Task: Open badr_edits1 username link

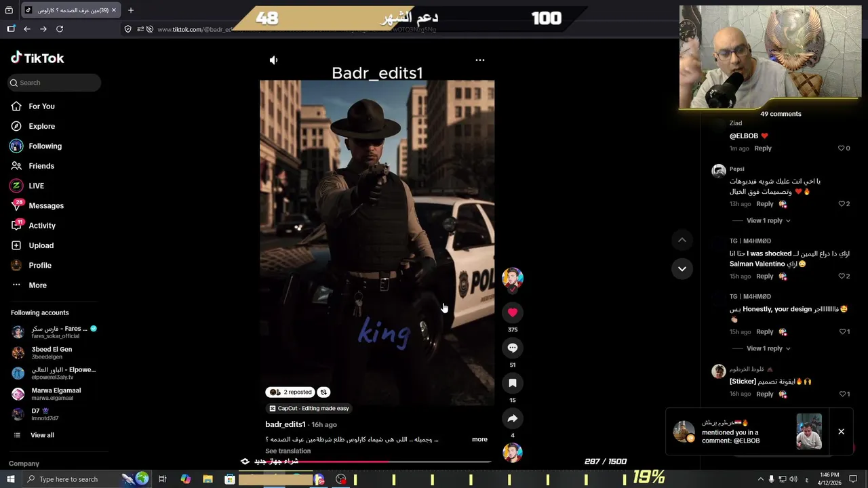Action: (285, 424)
